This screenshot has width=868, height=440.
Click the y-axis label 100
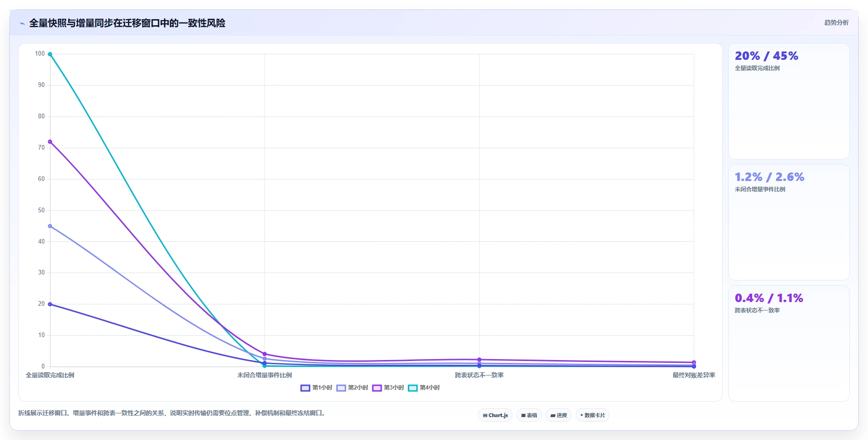(x=40, y=54)
